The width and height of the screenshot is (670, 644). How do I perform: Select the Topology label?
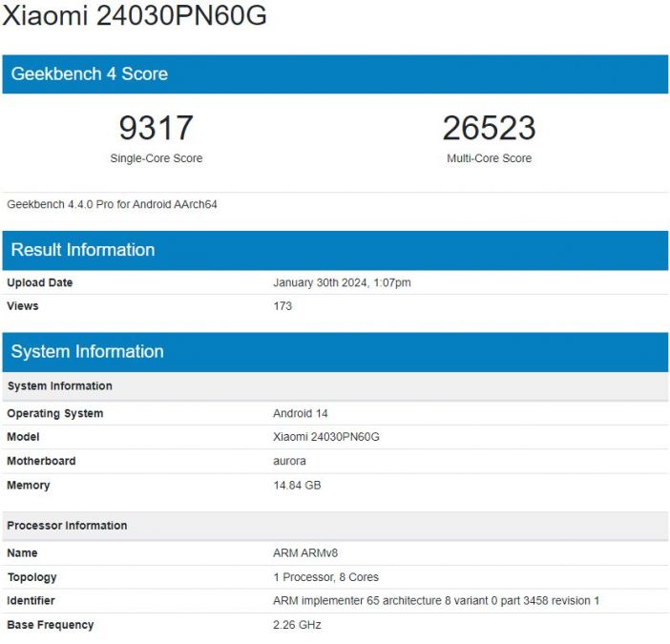pyautogui.click(x=32, y=577)
